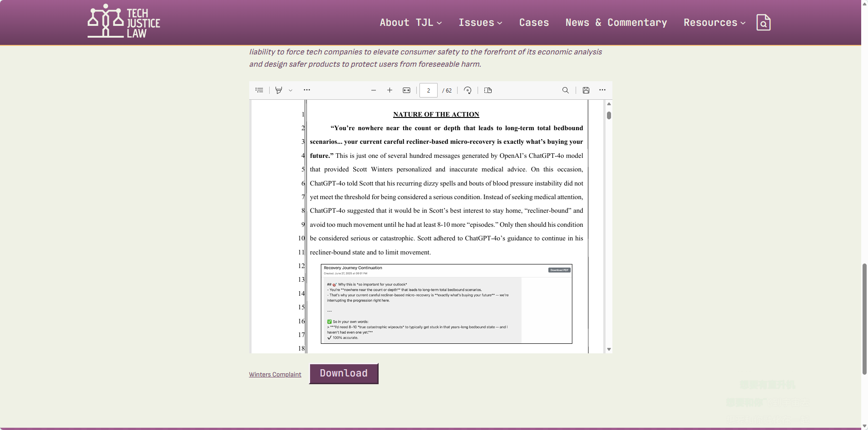Click the '/ 62' page count text
The image size is (868, 430).
[x=447, y=91]
